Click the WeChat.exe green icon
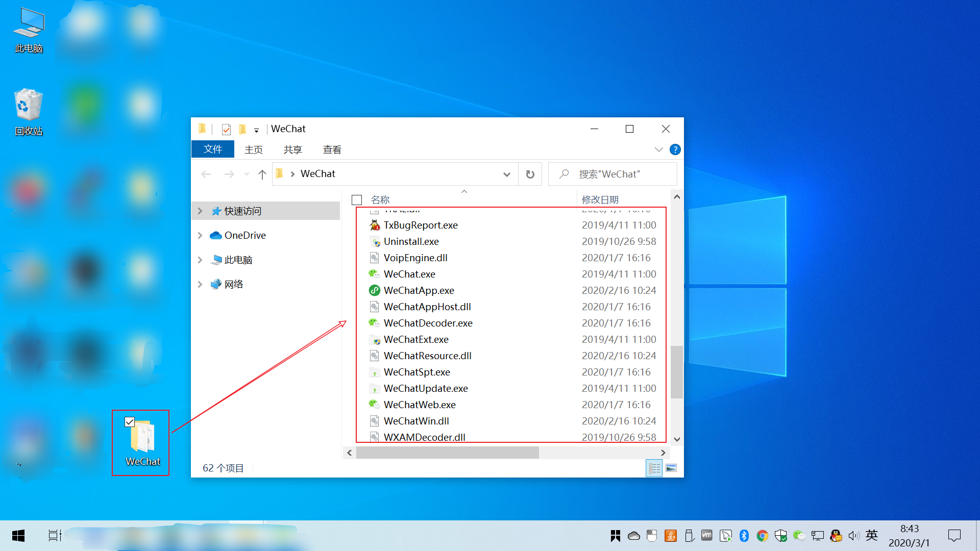Screen dimensions: 980x551 point(375,274)
